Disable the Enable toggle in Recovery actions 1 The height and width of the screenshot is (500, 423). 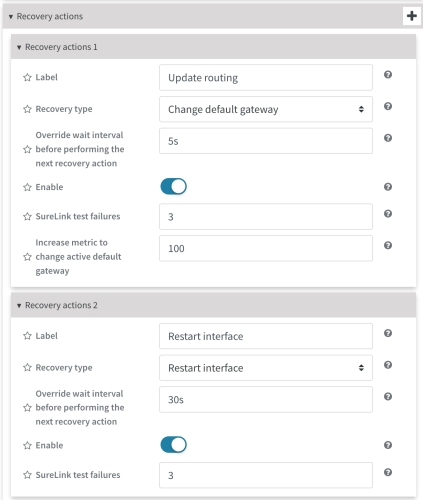pos(174,186)
